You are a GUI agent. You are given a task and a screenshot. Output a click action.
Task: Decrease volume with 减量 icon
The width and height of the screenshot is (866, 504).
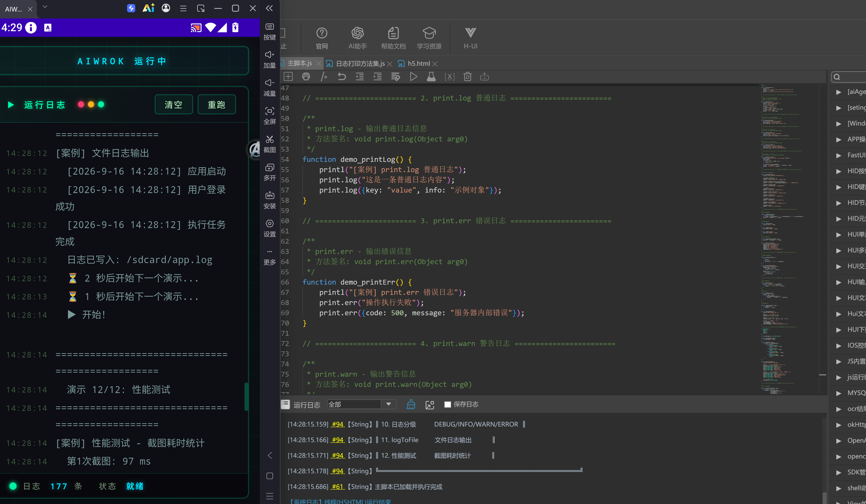[x=270, y=88]
